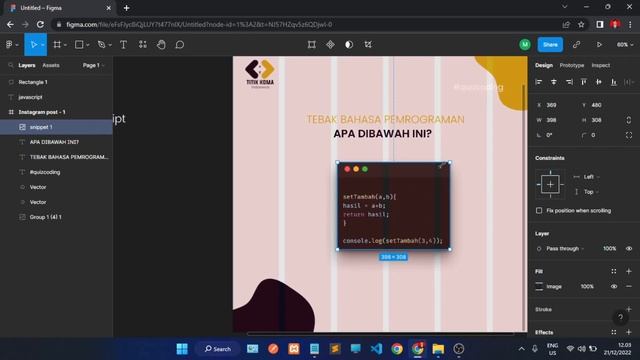Image resolution: width=640 pixels, height=360 pixels.
Task: Switch to the Design tab
Action: (x=544, y=65)
